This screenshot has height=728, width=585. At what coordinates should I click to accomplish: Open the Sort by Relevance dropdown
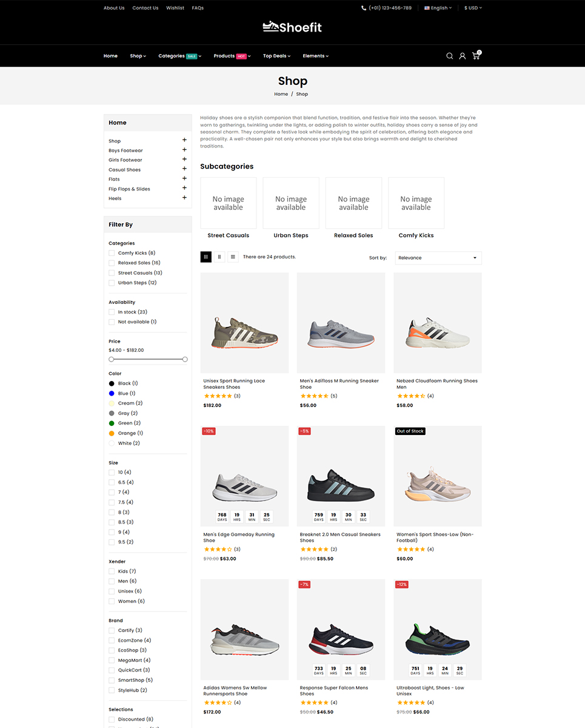coord(438,258)
